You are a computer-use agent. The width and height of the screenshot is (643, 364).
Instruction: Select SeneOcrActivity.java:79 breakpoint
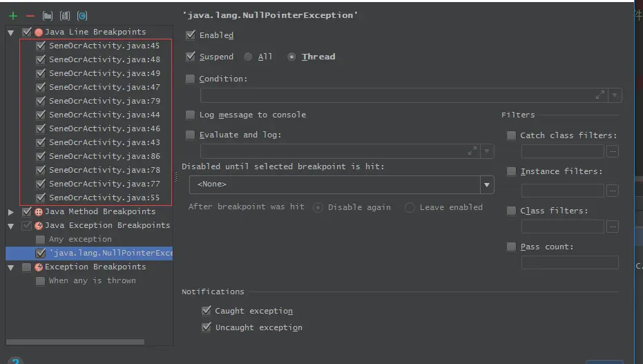pos(104,101)
